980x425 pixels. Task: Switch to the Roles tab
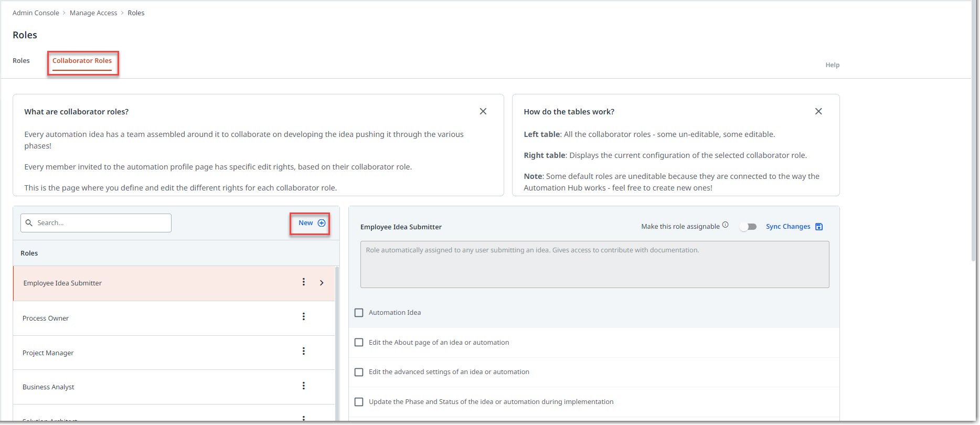[x=21, y=61]
